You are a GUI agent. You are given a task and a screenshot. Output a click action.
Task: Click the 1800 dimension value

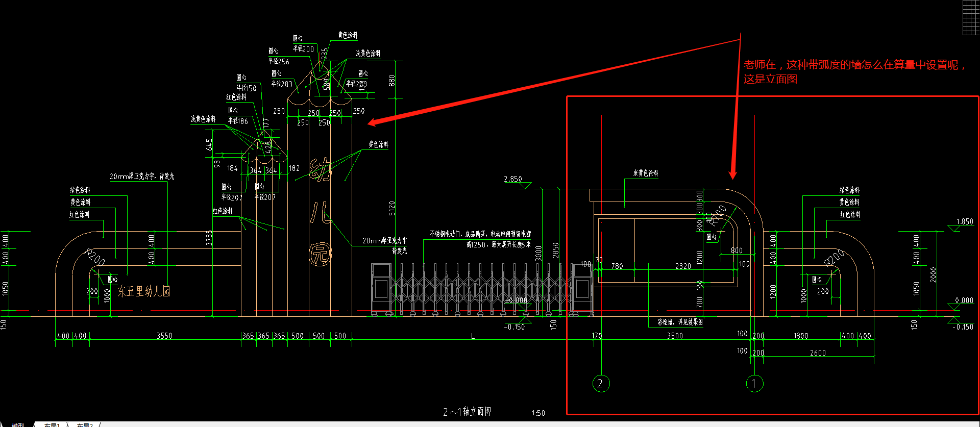point(801,336)
